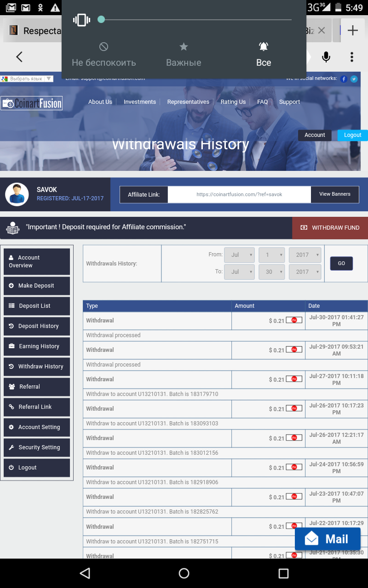Open Deposit History in sidebar
The image size is (368, 588).
(37, 326)
